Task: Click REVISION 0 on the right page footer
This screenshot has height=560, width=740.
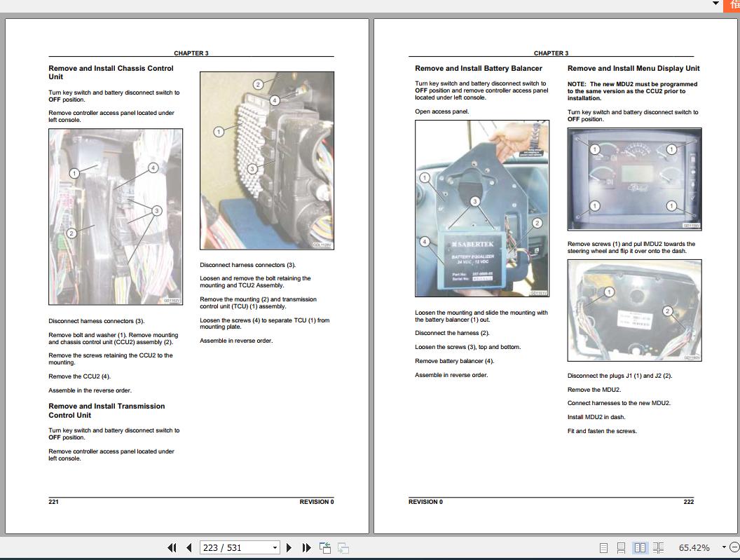Action: (425, 501)
